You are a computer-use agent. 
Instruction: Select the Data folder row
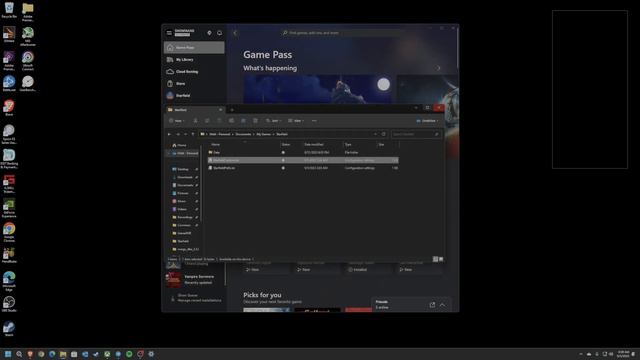(303, 153)
